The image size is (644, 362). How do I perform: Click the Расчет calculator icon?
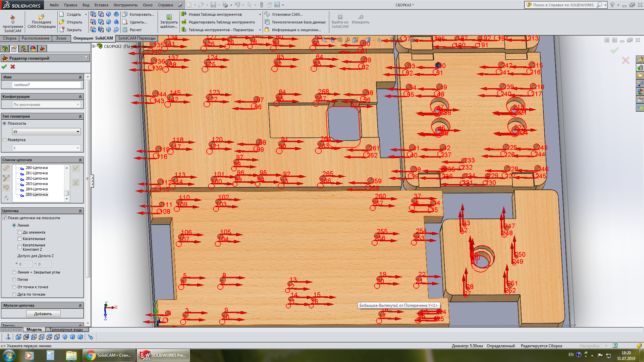point(125,30)
